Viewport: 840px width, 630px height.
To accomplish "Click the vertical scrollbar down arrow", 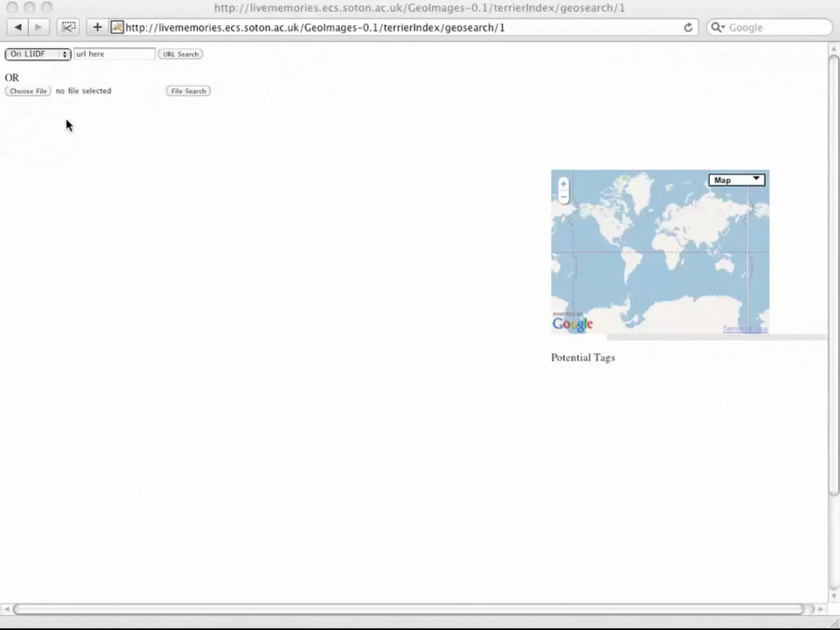I will coord(833,596).
